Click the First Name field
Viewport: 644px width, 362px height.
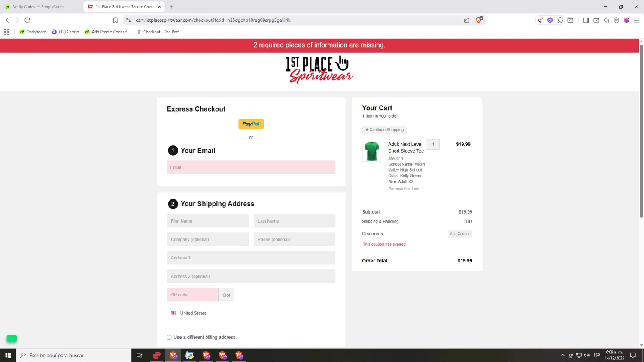click(x=208, y=221)
